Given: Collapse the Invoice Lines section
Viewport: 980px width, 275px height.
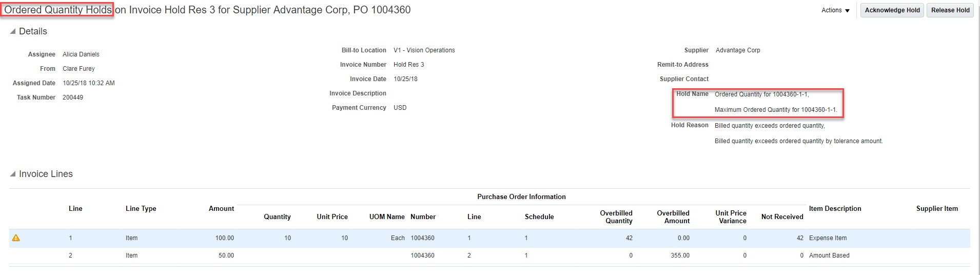Looking at the screenshot, I should coord(13,174).
